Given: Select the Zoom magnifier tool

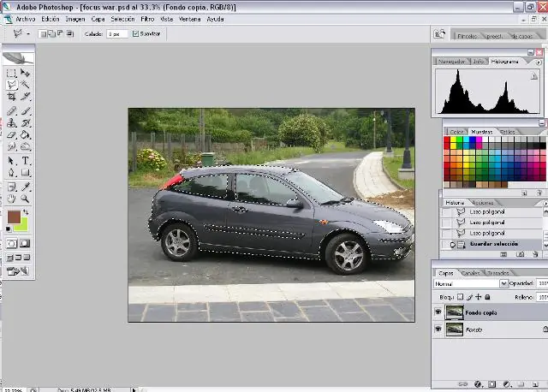Looking at the screenshot, I should [25, 199].
